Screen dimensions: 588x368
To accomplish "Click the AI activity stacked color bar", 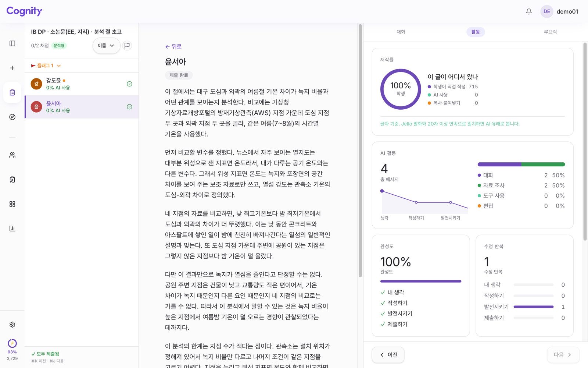I will [x=521, y=164].
